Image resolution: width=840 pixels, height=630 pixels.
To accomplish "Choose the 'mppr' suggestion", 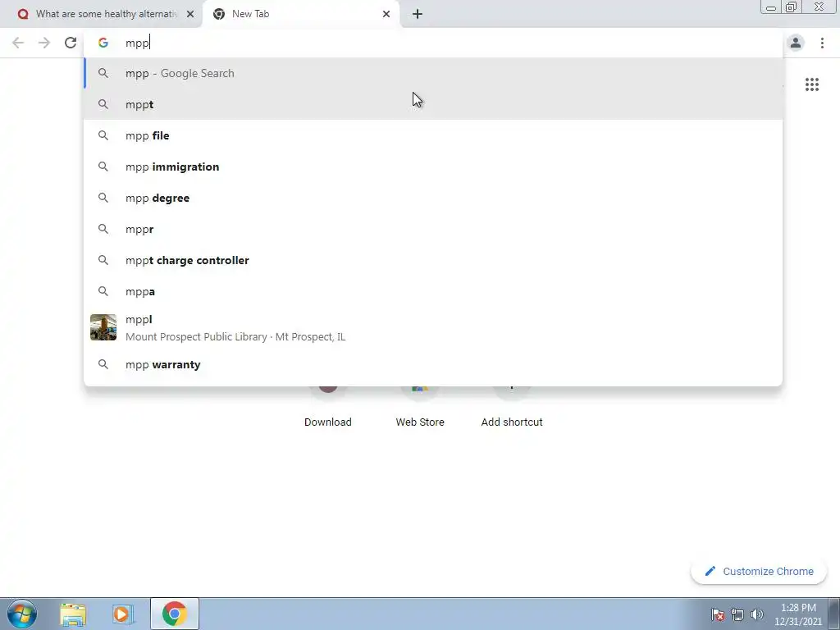I will 433,229.
